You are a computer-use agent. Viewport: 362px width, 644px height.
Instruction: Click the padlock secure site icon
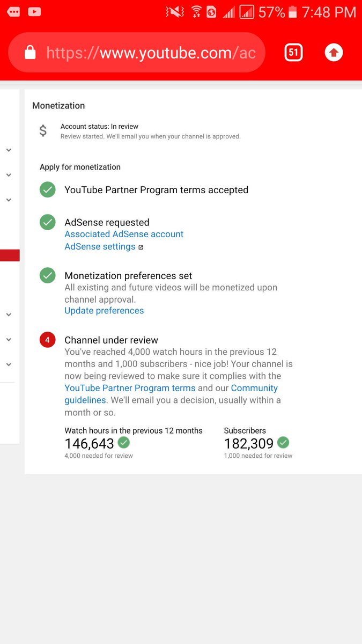pos(30,52)
